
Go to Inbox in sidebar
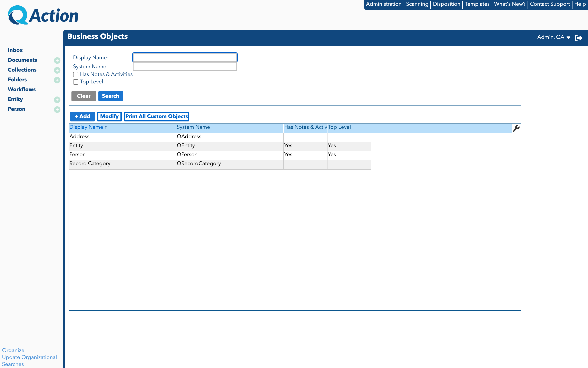pyautogui.click(x=15, y=50)
